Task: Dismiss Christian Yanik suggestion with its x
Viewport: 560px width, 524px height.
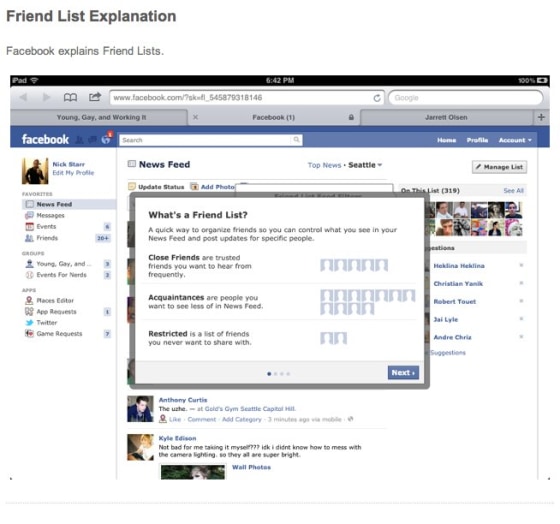Action: [x=521, y=283]
